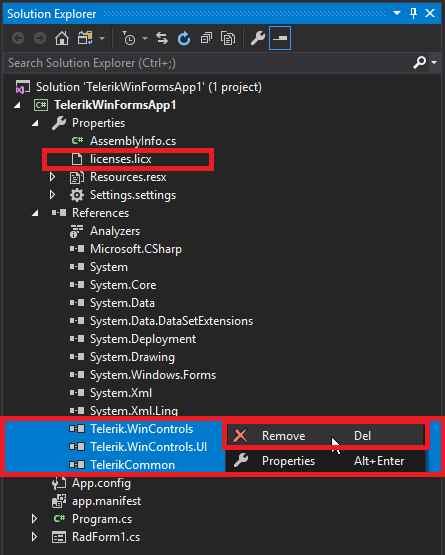Image resolution: width=445 pixels, height=555 pixels.
Task: Select the App.config file
Action: pos(101,483)
